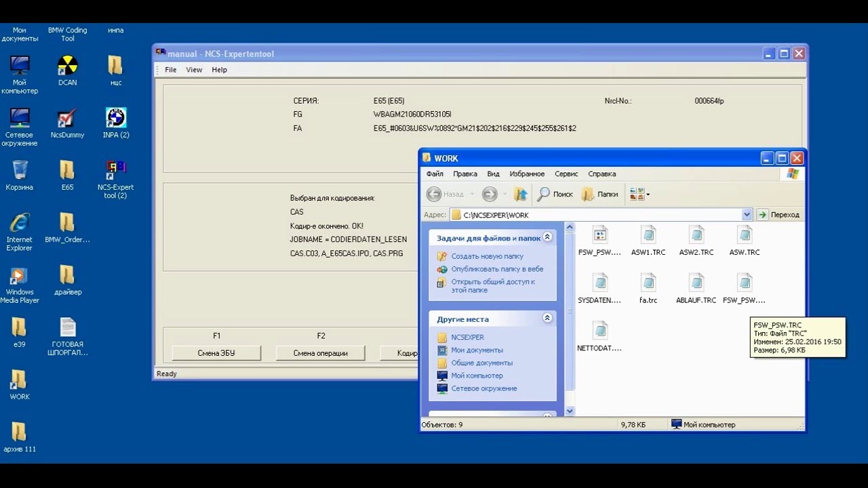
Task: Open View menu in NCS-Expertentool
Action: click(194, 70)
